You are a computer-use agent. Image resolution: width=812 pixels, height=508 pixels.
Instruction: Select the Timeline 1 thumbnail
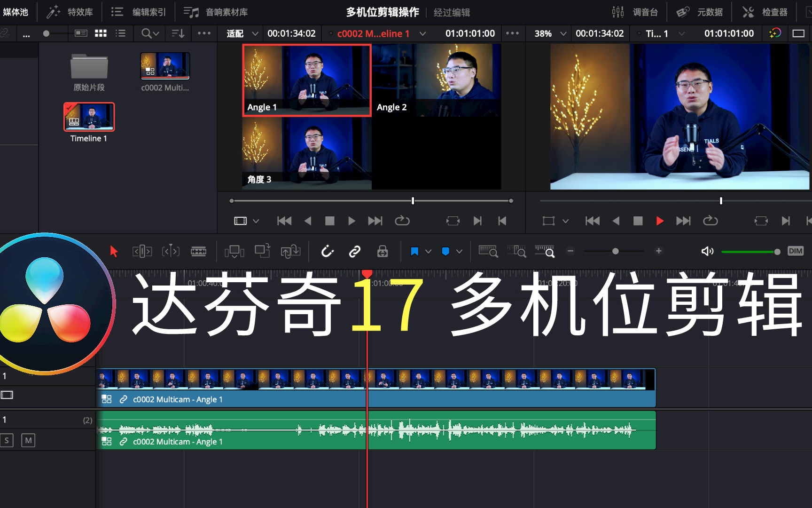click(89, 117)
